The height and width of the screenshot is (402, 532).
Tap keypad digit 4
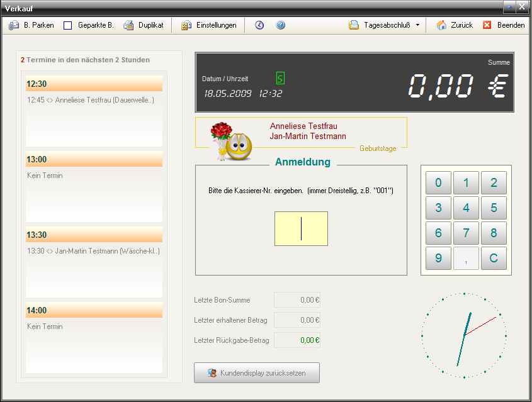(466, 208)
